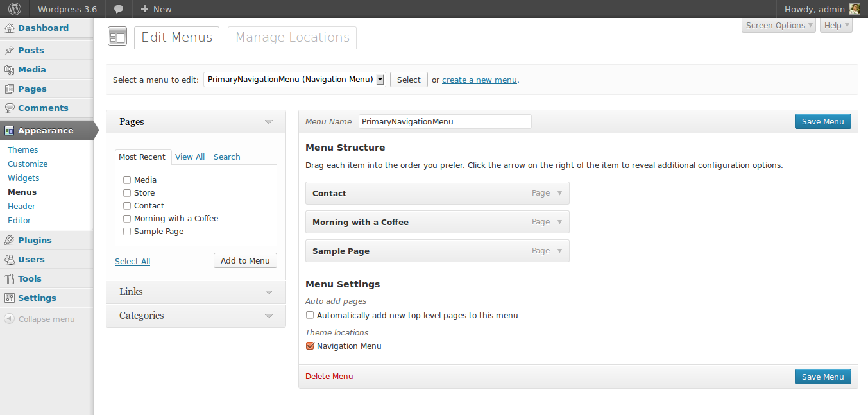This screenshot has height=415, width=868.
Task: Collapse the Pages panel arrow
Action: coord(269,122)
